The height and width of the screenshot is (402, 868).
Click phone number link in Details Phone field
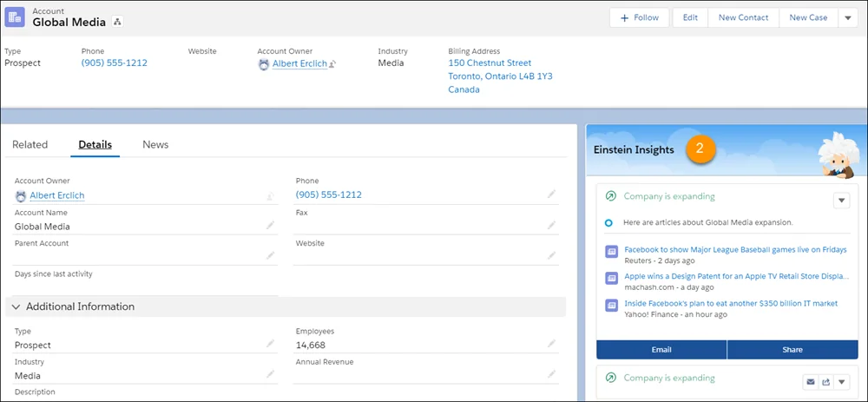pyautogui.click(x=329, y=194)
